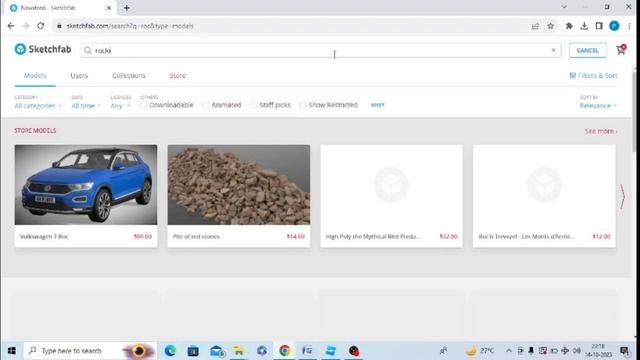The image size is (640, 360).
Task: Go back to the previous page
Action: 11,26
